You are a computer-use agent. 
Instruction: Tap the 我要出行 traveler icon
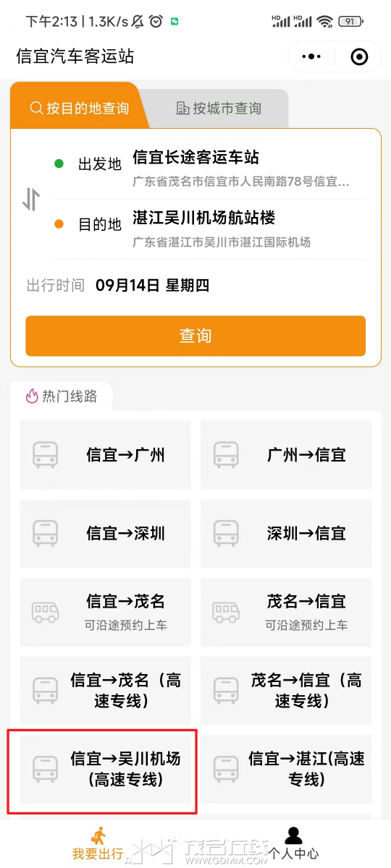pos(98,835)
